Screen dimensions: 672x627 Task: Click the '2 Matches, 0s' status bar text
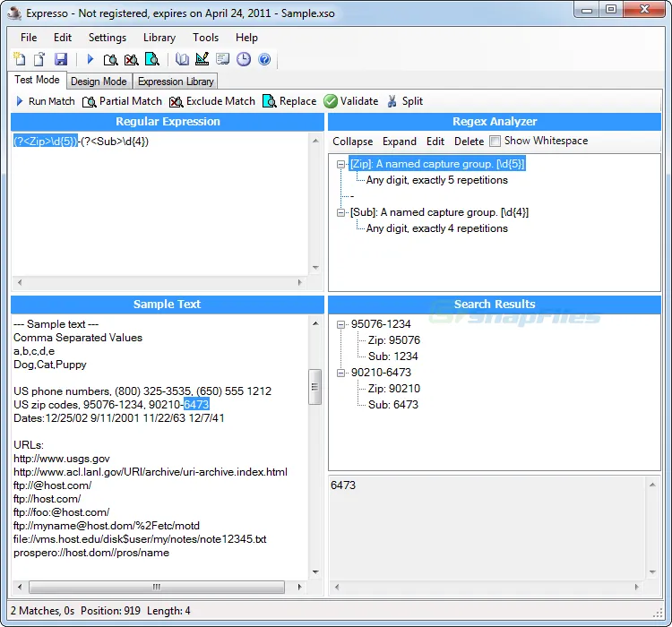(42, 610)
